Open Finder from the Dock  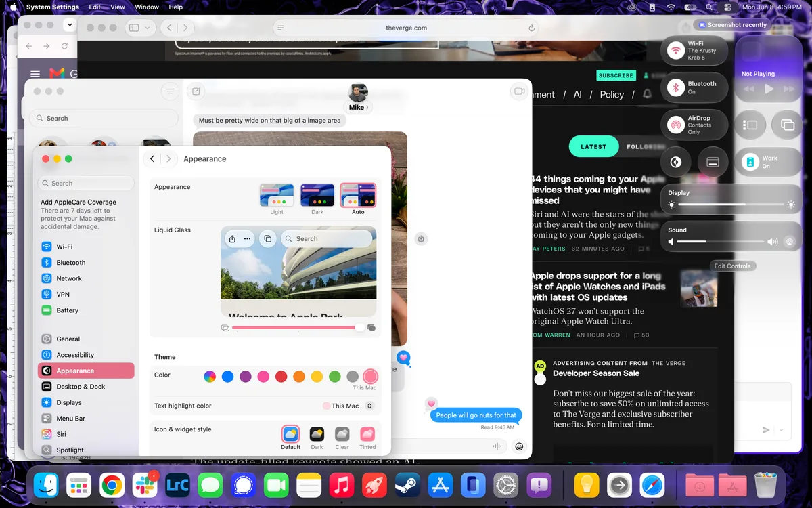tap(47, 485)
